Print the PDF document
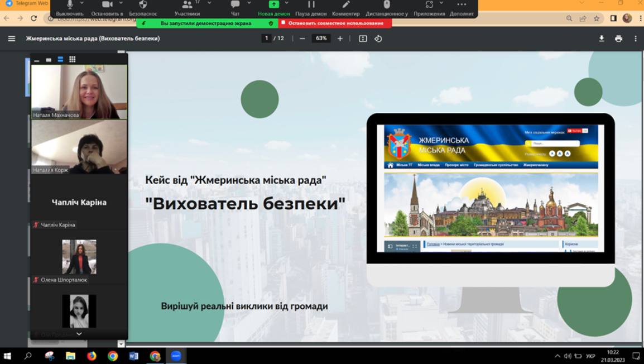Viewport: 644px width, 364px height. [618, 39]
